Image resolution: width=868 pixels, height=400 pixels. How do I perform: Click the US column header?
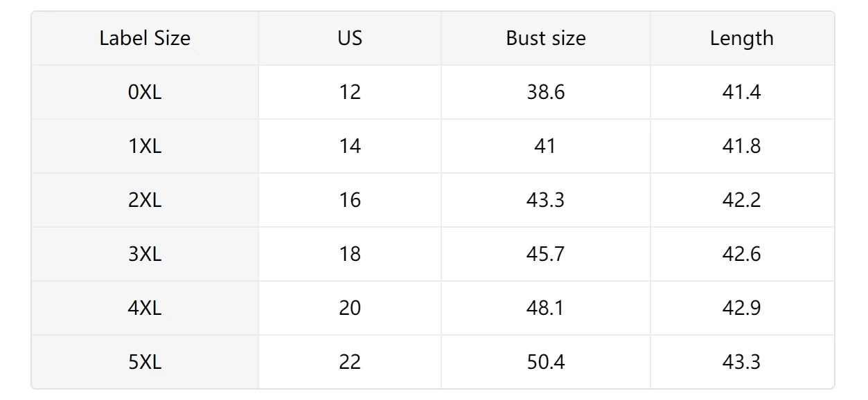(x=350, y=38)
